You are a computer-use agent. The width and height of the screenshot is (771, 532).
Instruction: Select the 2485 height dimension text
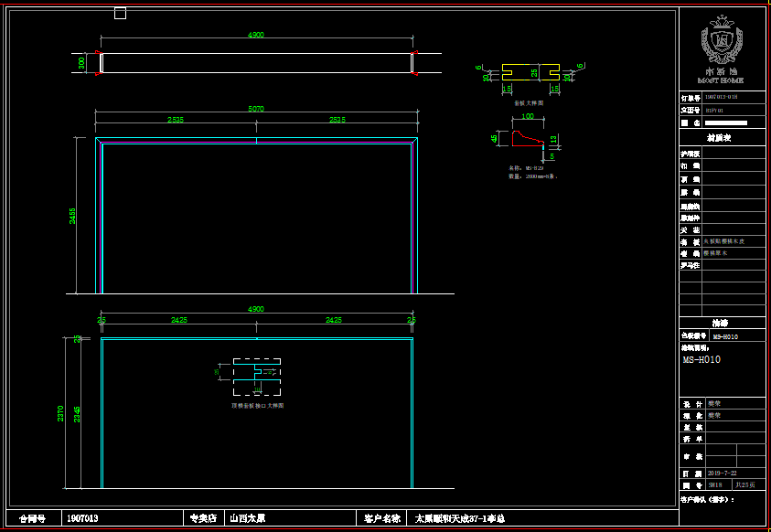tap(73, 216)
